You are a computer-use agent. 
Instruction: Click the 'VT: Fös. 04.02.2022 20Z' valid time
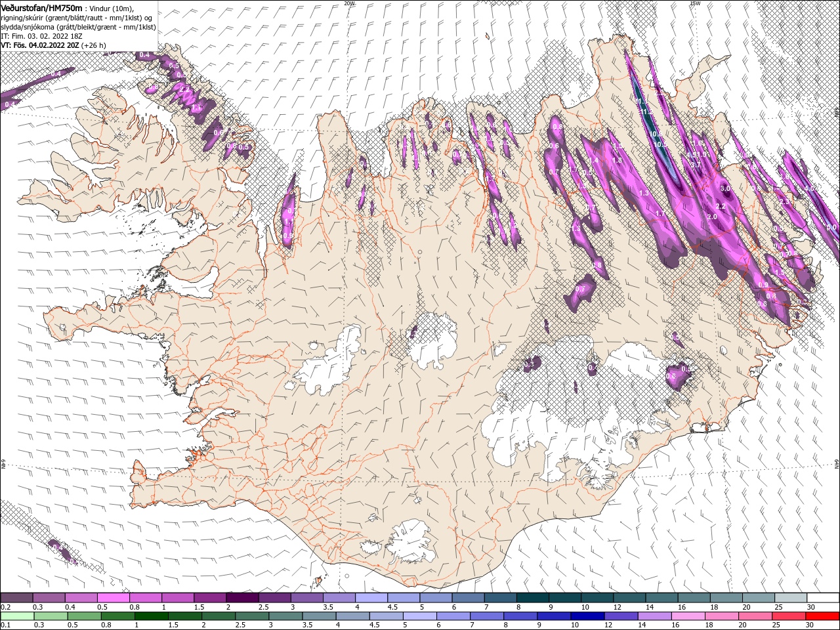40,45
